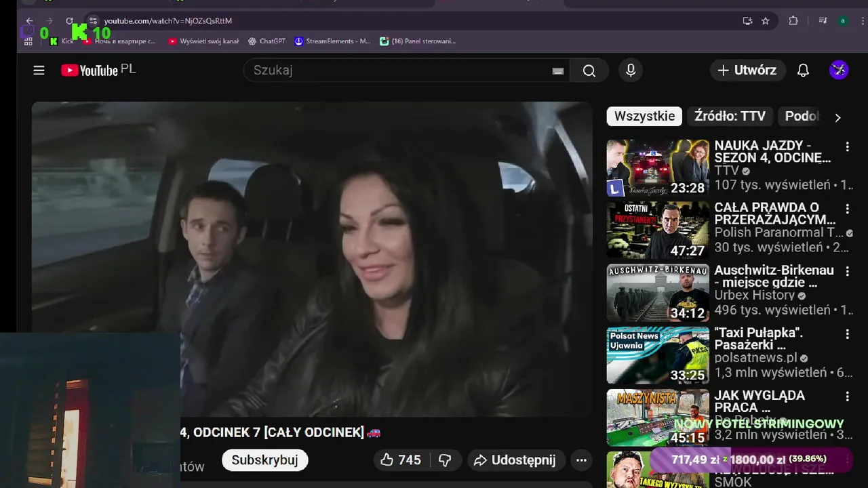This screenshot has width=868, height=488.
Task: Open the ChatGPT bookmark
Action: click(267, 41)
